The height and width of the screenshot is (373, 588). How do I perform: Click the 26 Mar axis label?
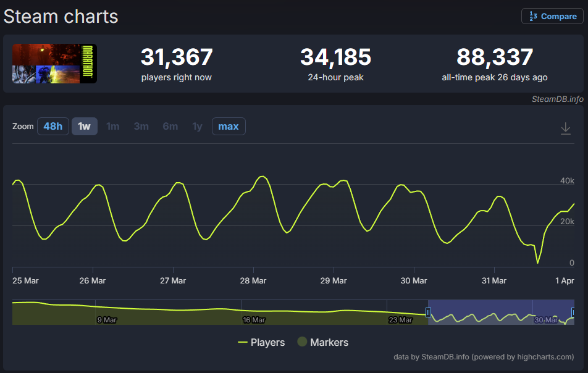(93, 280)
